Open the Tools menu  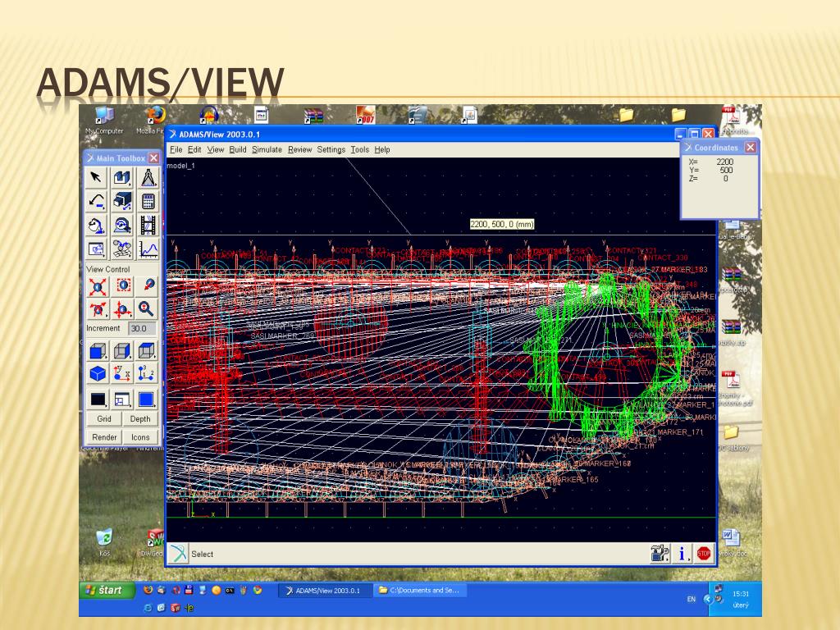point(360,149)
